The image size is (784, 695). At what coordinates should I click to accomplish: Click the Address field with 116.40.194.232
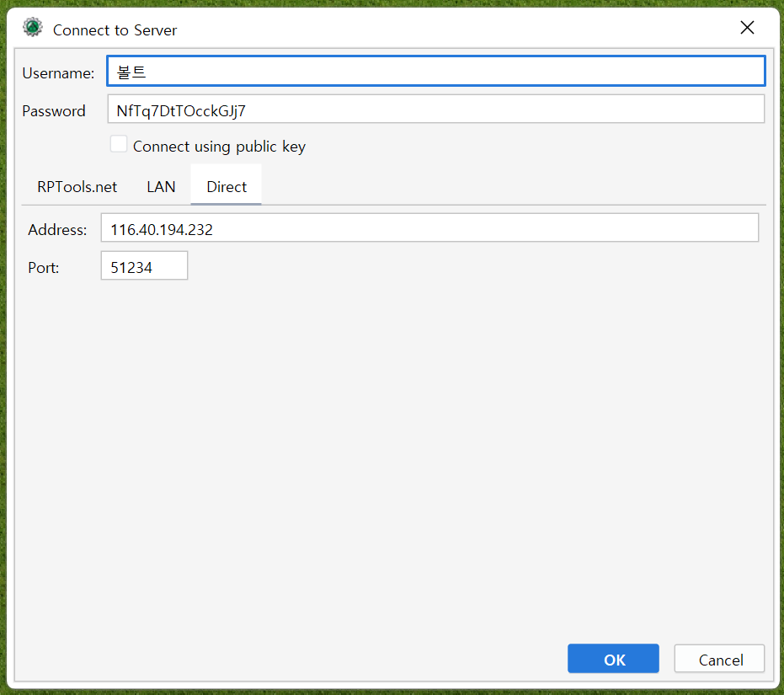[429, 228]
